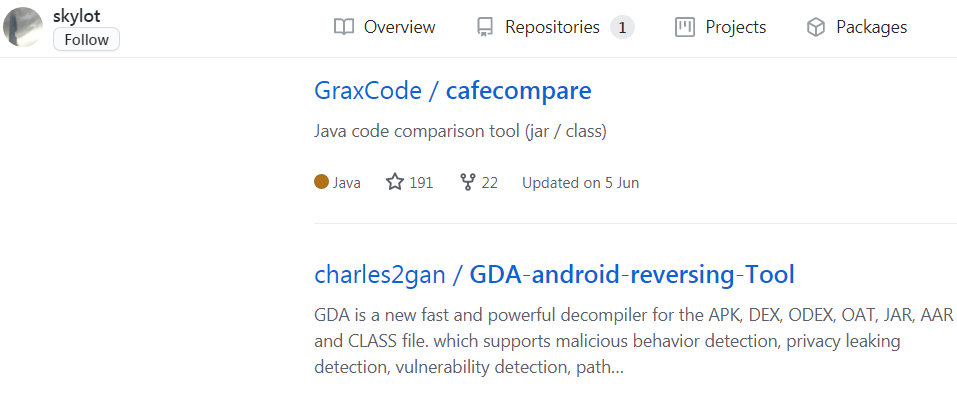Click the fork icon for cafecompare
The height and width of the screenshot is (403, 957).
[467, 182]
